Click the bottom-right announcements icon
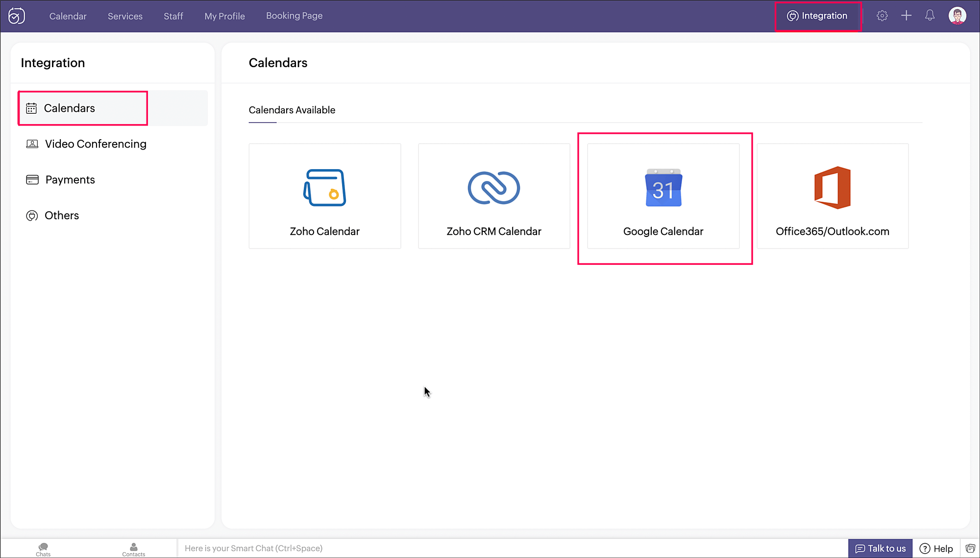 (970, 548)
